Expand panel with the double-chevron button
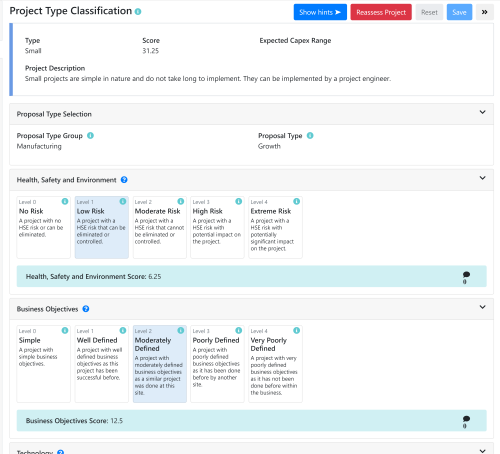 pyautogui.click(x=485, y=12)
